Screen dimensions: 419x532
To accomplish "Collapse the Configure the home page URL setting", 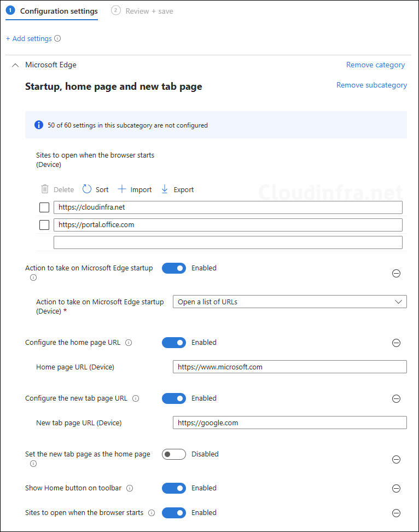I will coord(396,343).
